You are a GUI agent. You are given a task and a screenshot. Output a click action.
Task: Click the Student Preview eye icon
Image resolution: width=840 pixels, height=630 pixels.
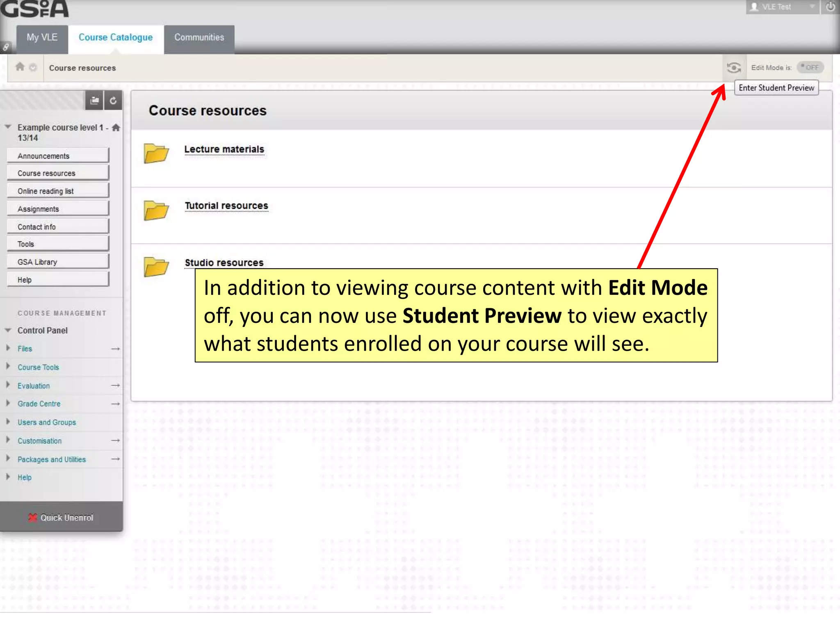click(733, 68)
